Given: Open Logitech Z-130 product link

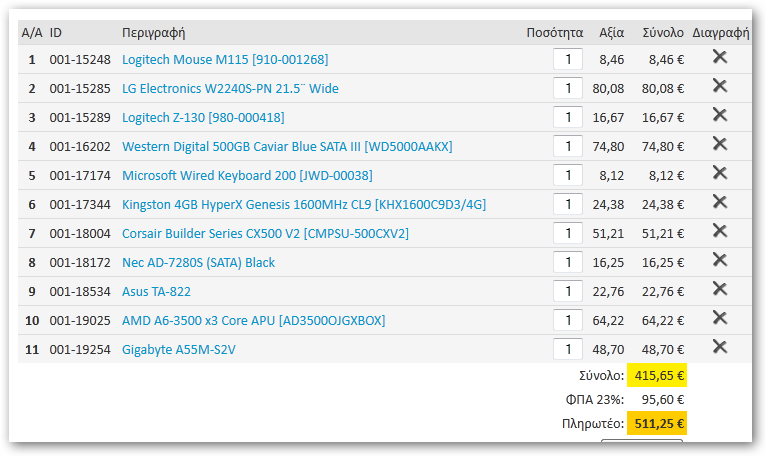Looking at the screenshot, I should click(203, 117).
